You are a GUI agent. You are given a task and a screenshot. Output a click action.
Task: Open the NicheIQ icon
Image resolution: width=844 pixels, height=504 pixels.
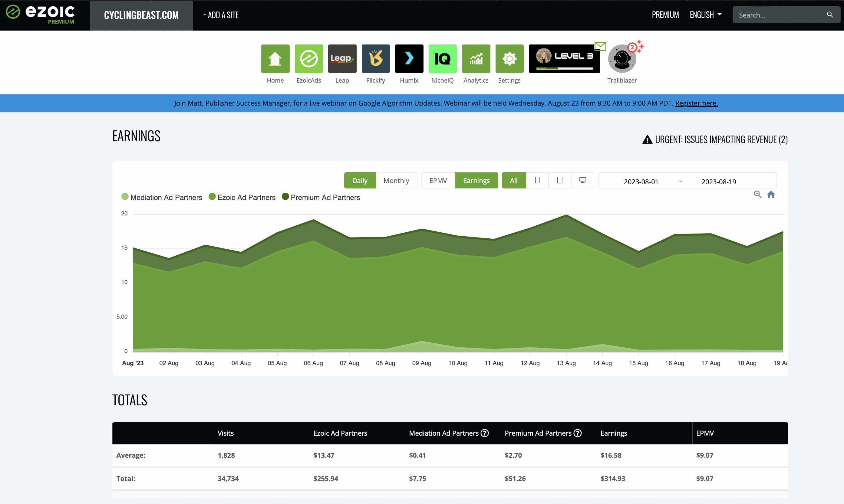442,58
